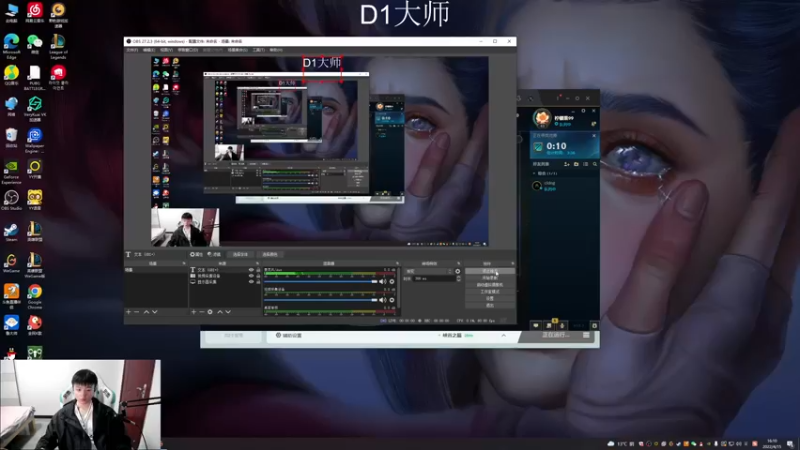Open scene transition type dropdown

(x=429, y=271)
